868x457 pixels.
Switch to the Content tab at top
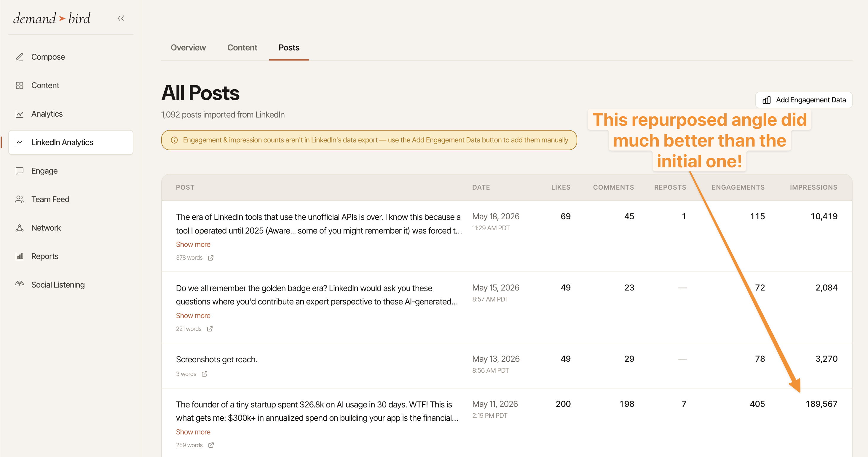coord(242,47)
